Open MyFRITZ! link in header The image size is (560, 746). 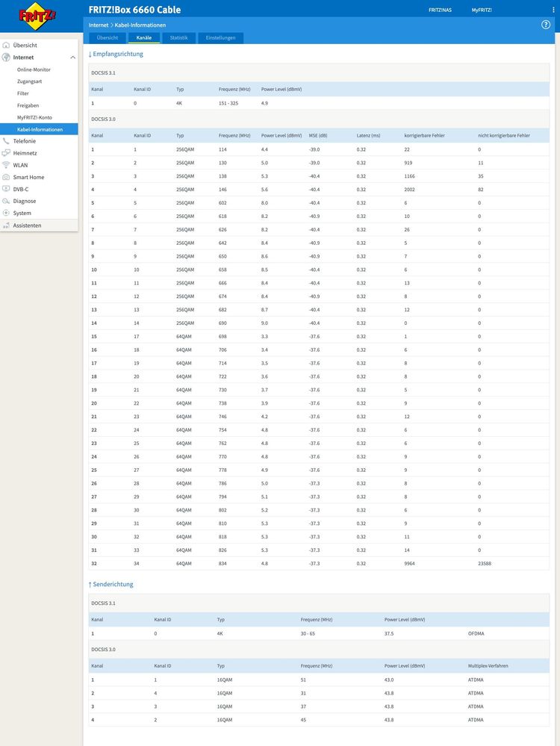[x=482, y=10]
